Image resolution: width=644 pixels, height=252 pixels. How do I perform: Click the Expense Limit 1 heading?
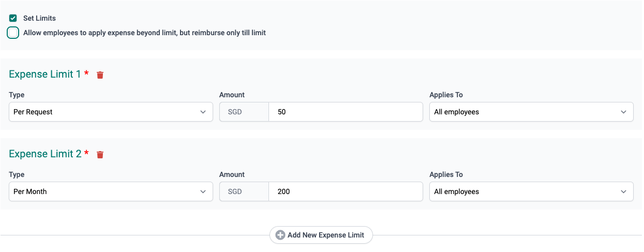tap(45, 74)
